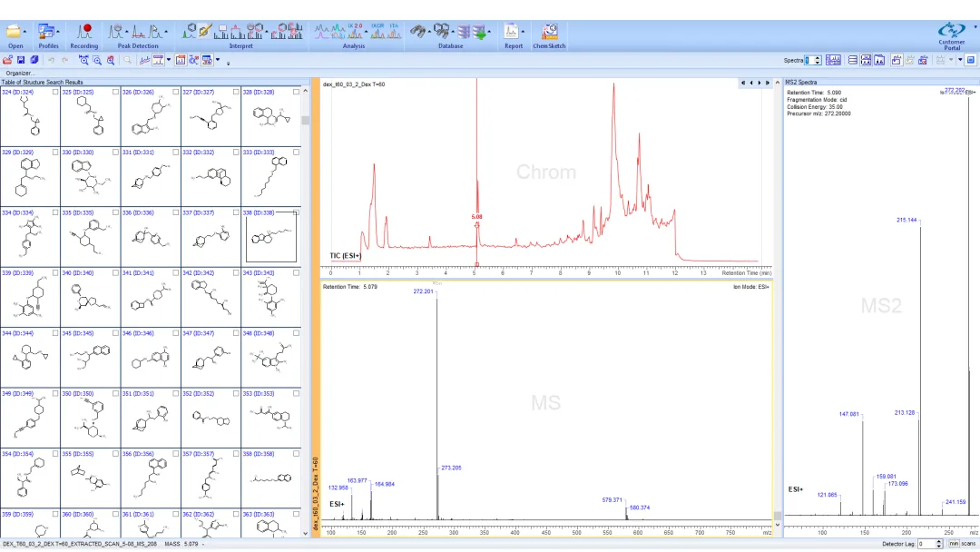The image size is (980, 552).
Task: Click the ITA analysis icon
Action: click(394, 31)
